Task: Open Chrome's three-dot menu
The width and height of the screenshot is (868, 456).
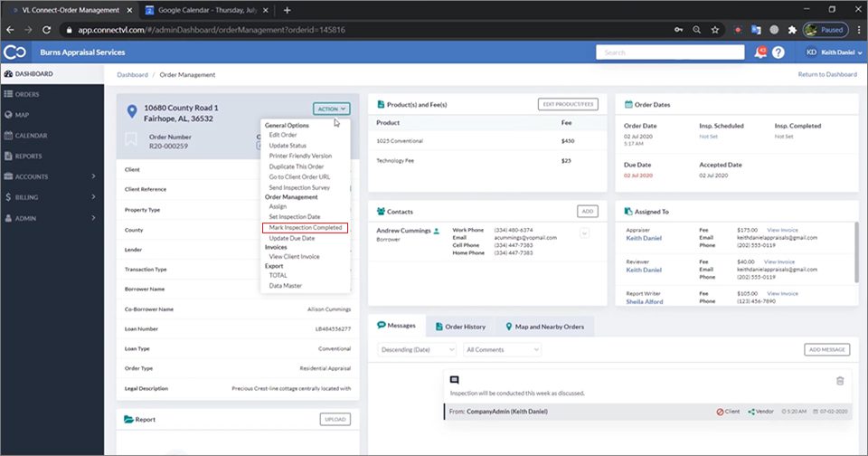Action: click(x=859, y=30)
